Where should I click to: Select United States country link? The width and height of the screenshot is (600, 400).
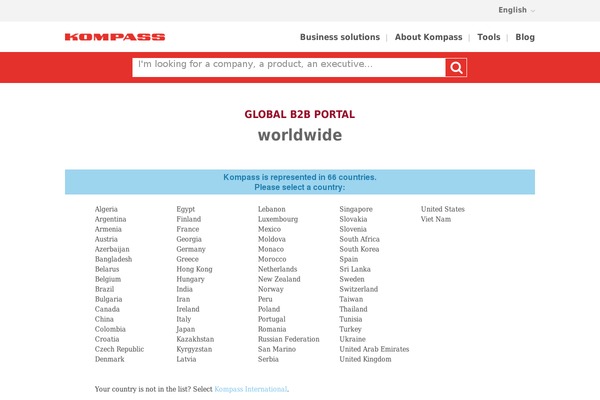coord(443,209)
